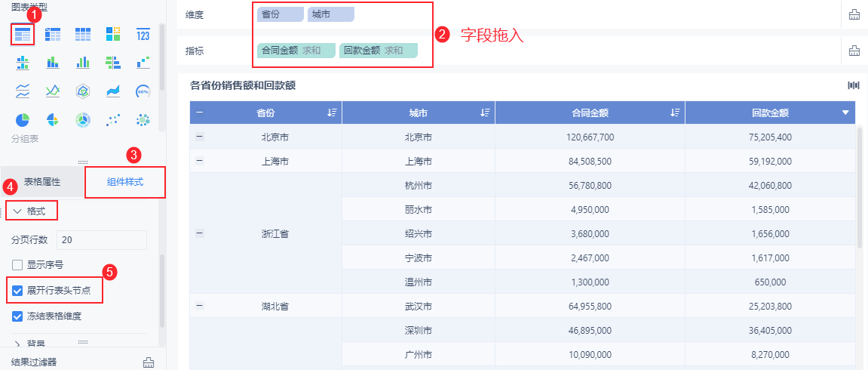The width and height of the screenshot is (868, 370).
Task: Click the 深圳市 city cell
Action: 419,330
